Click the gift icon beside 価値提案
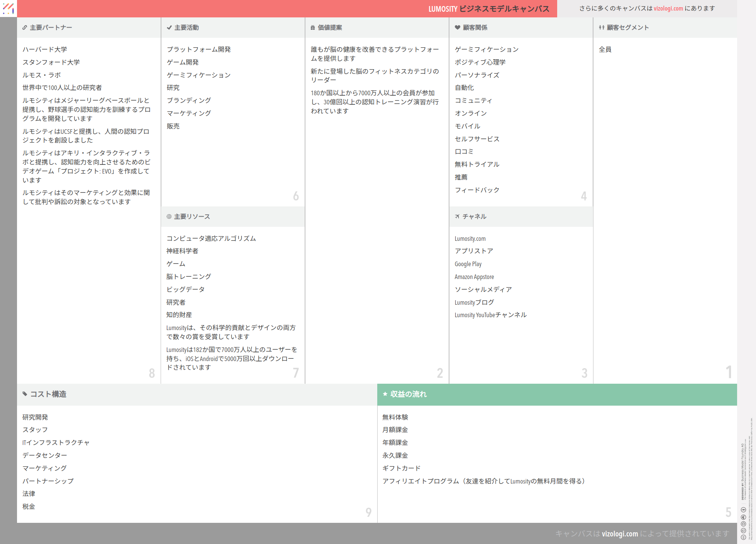This screenshot has width=756, height=544. pyautogui.click(x=313, y=28)
